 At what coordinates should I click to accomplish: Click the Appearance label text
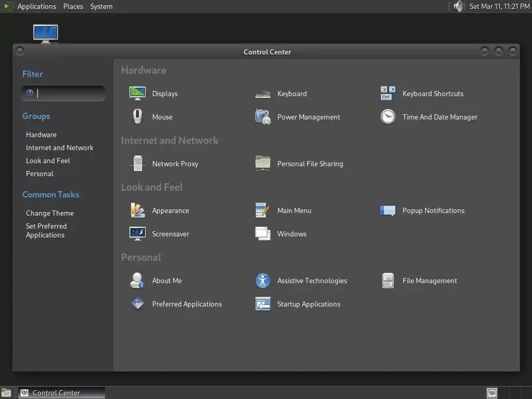[170, 211]
